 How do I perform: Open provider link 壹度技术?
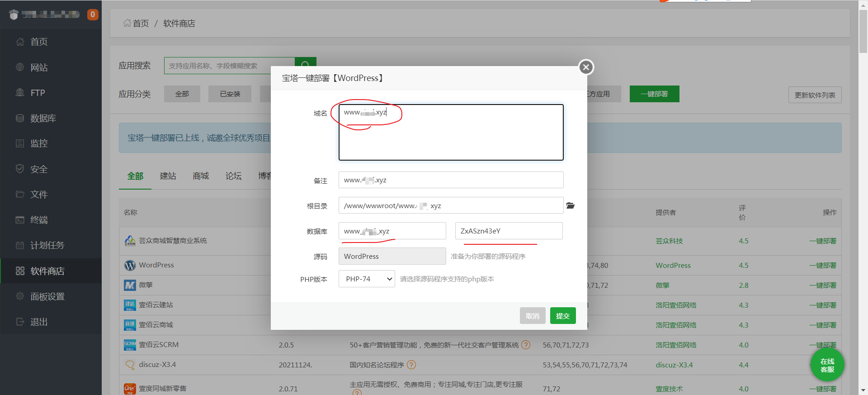click(669, 389)
